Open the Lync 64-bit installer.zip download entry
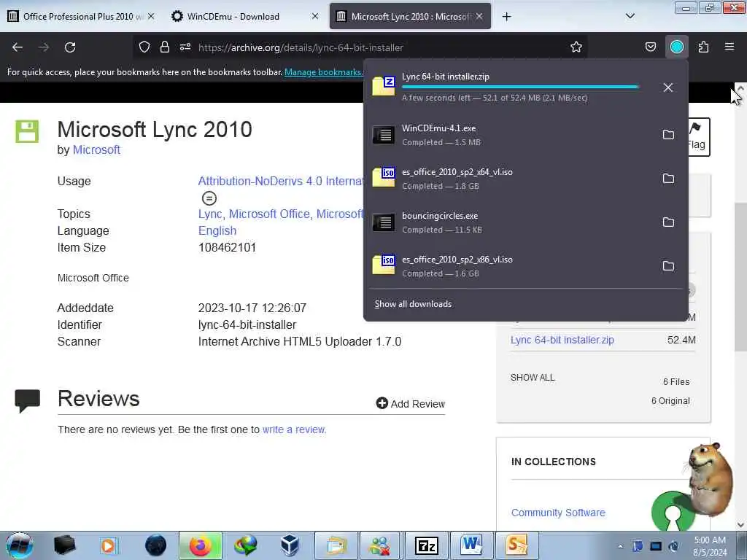The height and width of the screenshot is (560, 747). (510, 87)
